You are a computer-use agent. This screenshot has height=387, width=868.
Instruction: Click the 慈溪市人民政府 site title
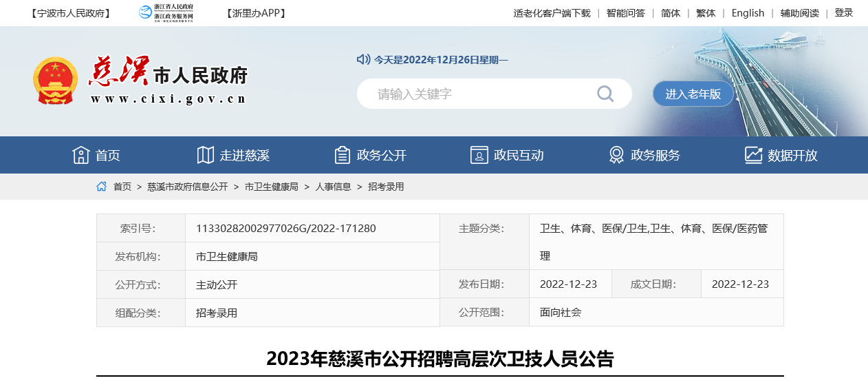coord(168,71)
